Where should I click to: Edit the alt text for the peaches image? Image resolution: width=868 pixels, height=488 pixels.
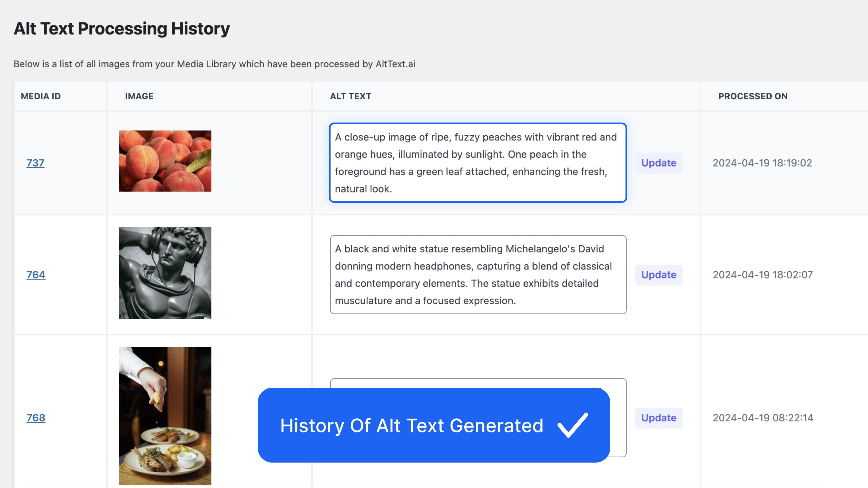(x=478, y=163)
